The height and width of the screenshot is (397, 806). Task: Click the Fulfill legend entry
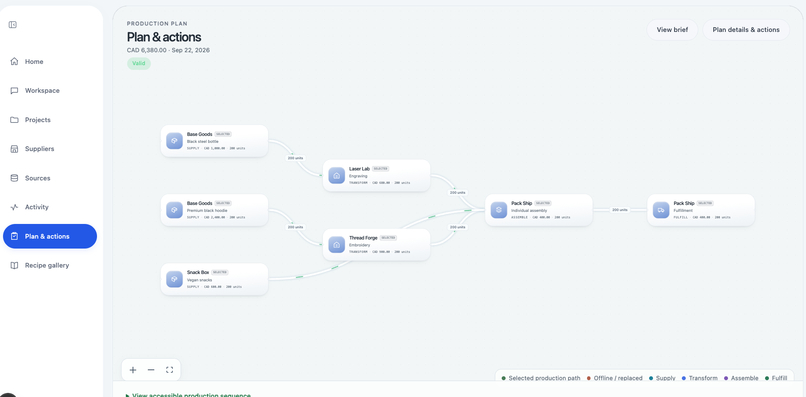[776, 378]
